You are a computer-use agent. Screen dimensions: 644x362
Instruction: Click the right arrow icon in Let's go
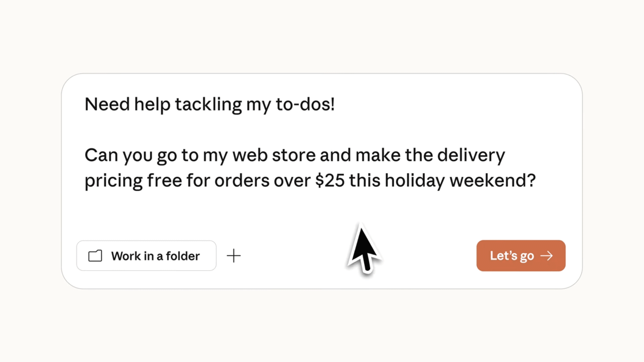point(546,256)
